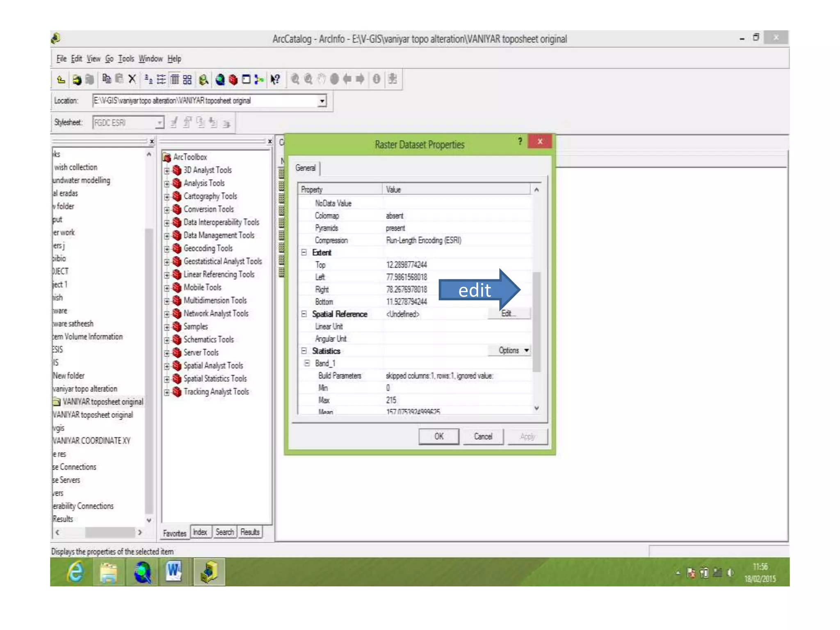Toggle the red ArcToolbox window icon
Image resolution: width=840 pixels, height=630 pixels.
click(x=233, y=79)
